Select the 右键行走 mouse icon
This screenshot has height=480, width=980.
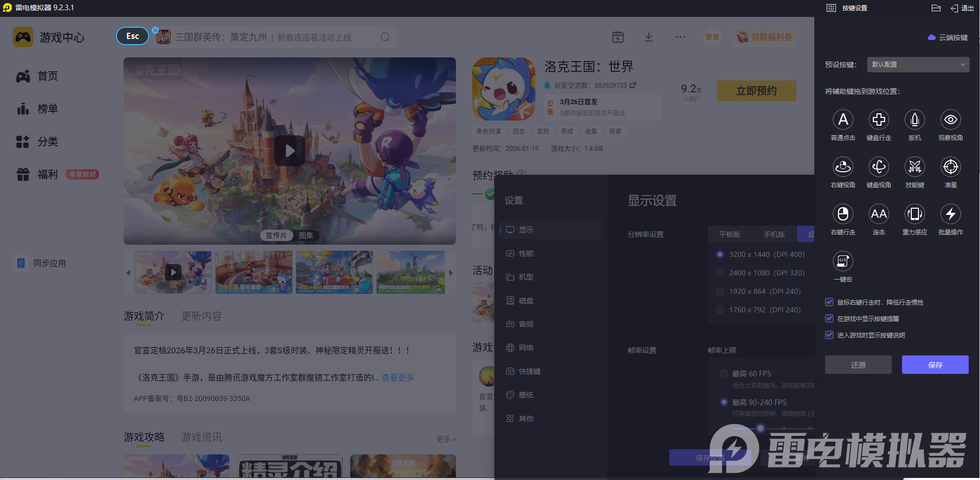point(843,214)
